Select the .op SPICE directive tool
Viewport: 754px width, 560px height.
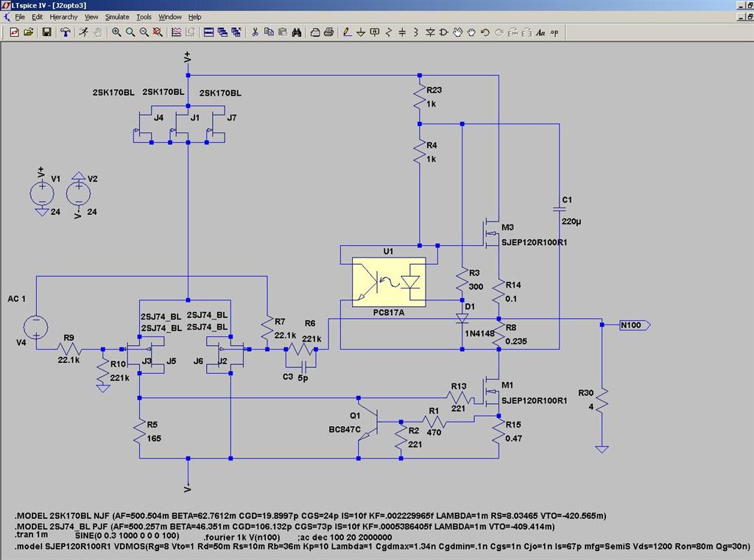[x=554, y=32]
